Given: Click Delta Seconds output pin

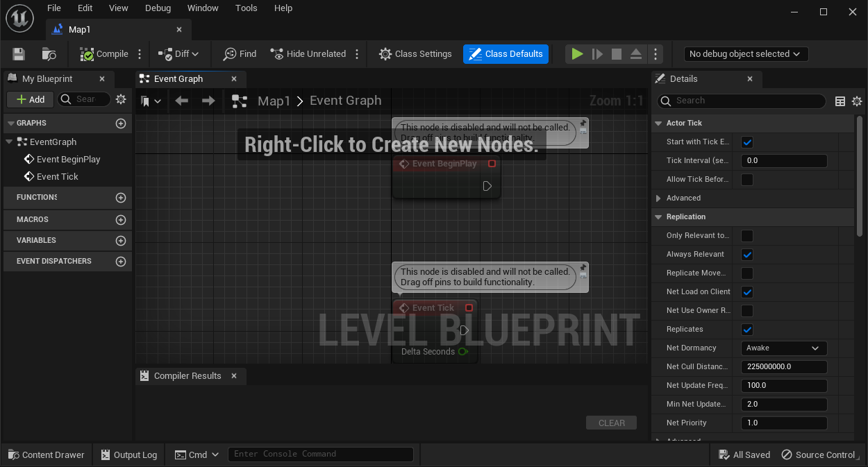Looking at the screenshot, I should point(463,352).
